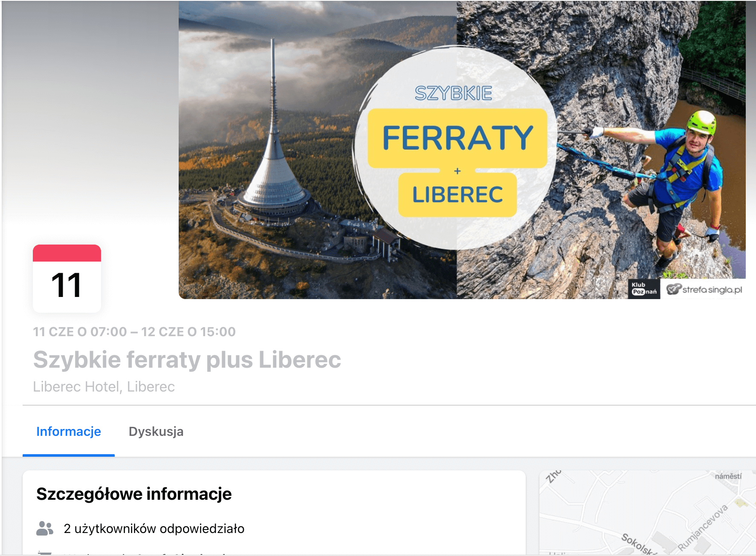Screen dimensions: 756x556
Task: Open '2 użytkowników odpowiedziało' responders list
Action: point(154,529)
